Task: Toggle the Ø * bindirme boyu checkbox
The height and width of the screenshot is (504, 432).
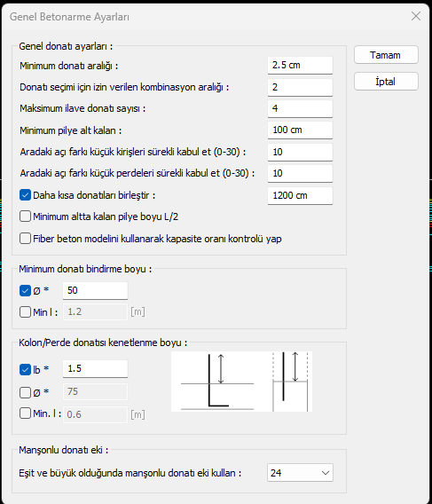Action: click(x=25, y=290)
